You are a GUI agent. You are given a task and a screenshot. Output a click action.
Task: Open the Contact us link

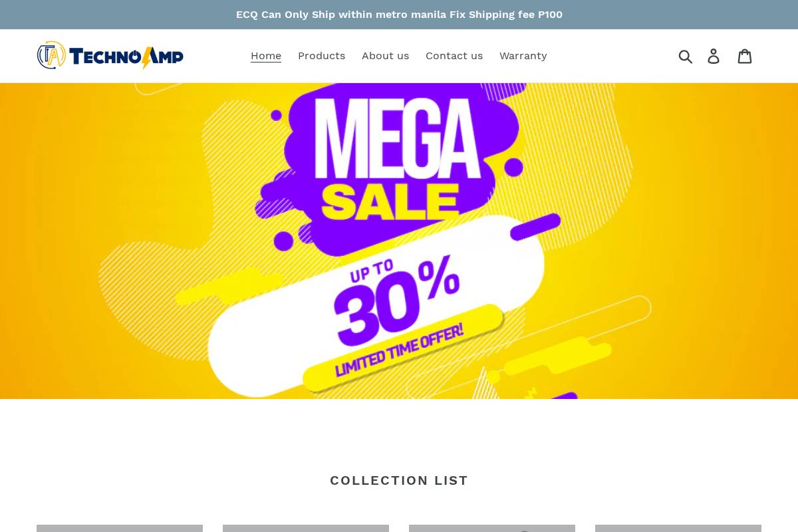[x=454, y=56]
